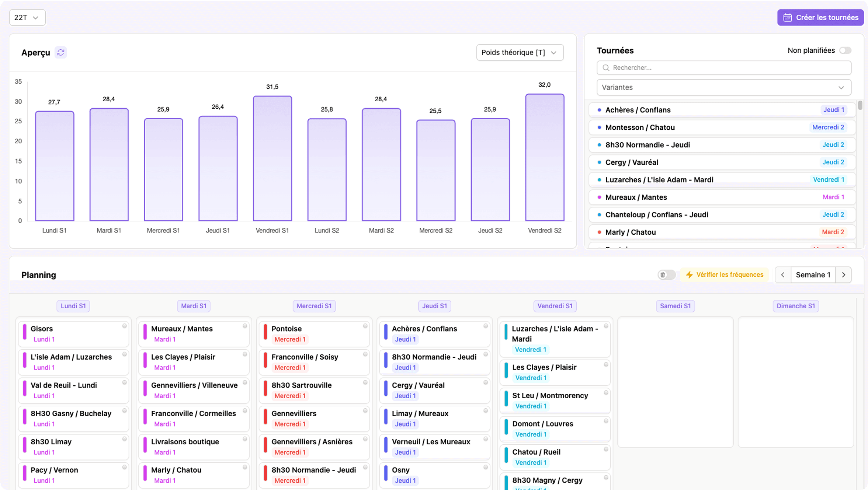The width and height of the screenshot is (868, 490).
Task: Click the search magnifier icon in Tournées
Action: (x=606, y=68)
